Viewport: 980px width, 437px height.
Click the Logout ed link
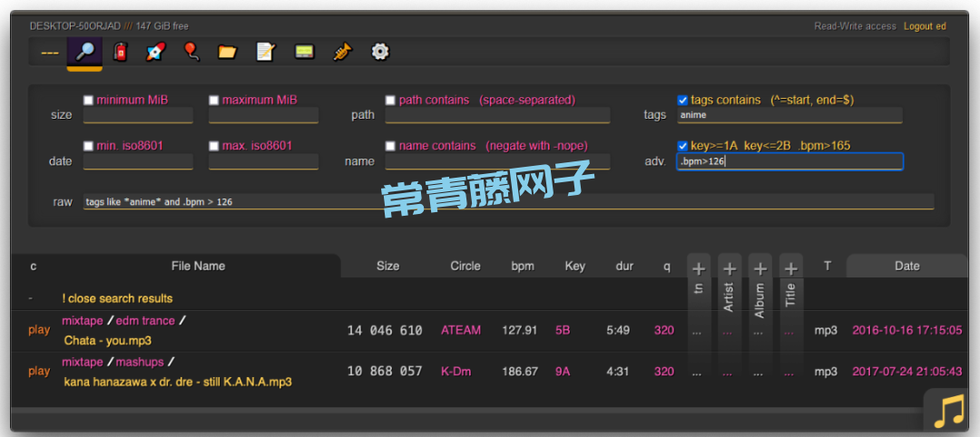click(x=925, y=26)
